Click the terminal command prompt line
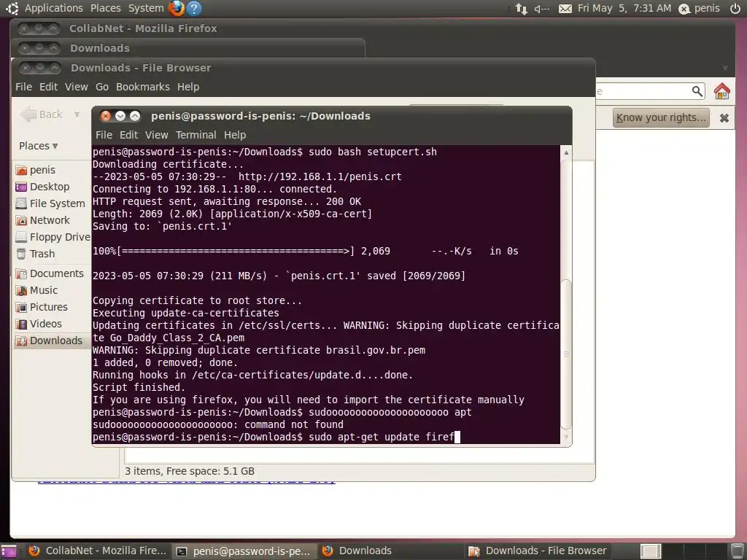The width and height of the screenshot is (747, 560). coord(276,437)
